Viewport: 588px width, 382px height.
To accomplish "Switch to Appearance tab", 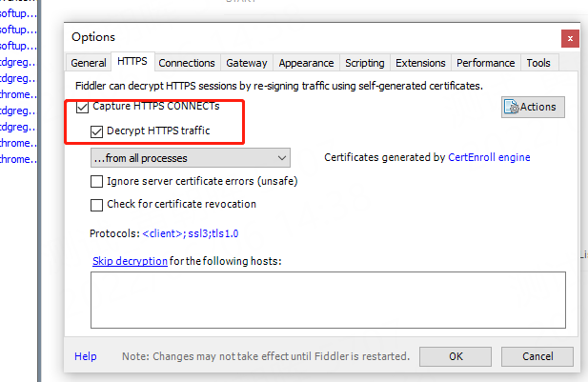I will (x=306, y=63).
